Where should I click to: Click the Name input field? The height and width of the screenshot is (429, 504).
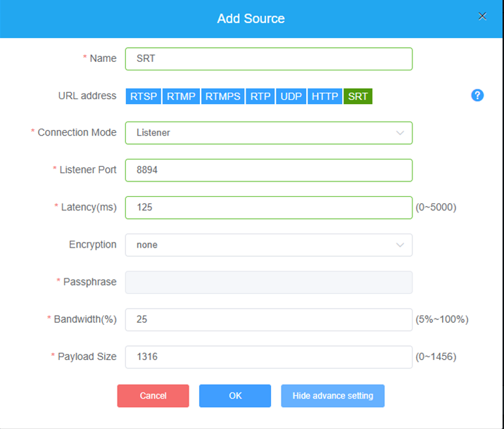[x=269, y=59]
